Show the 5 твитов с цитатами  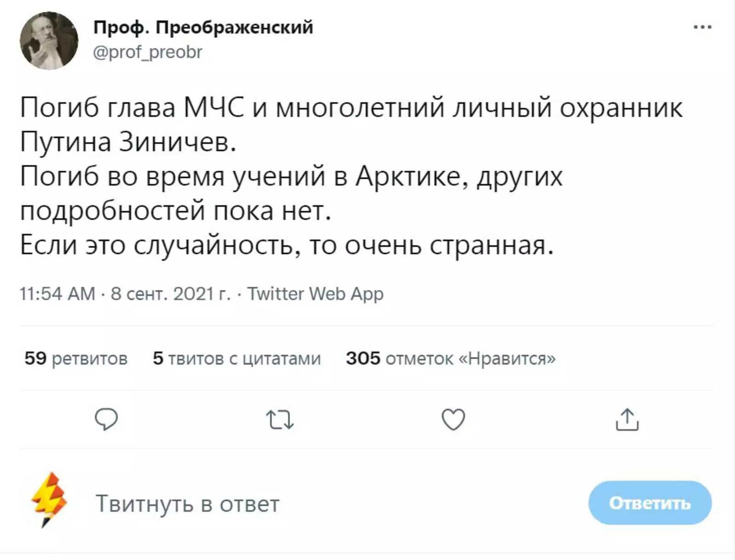[x=237, y=358]
